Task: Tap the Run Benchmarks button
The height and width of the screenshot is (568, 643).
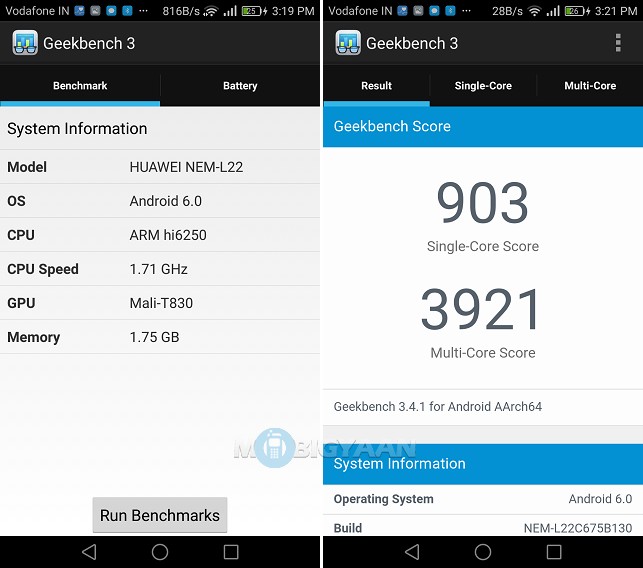Action: coord(160,515)
